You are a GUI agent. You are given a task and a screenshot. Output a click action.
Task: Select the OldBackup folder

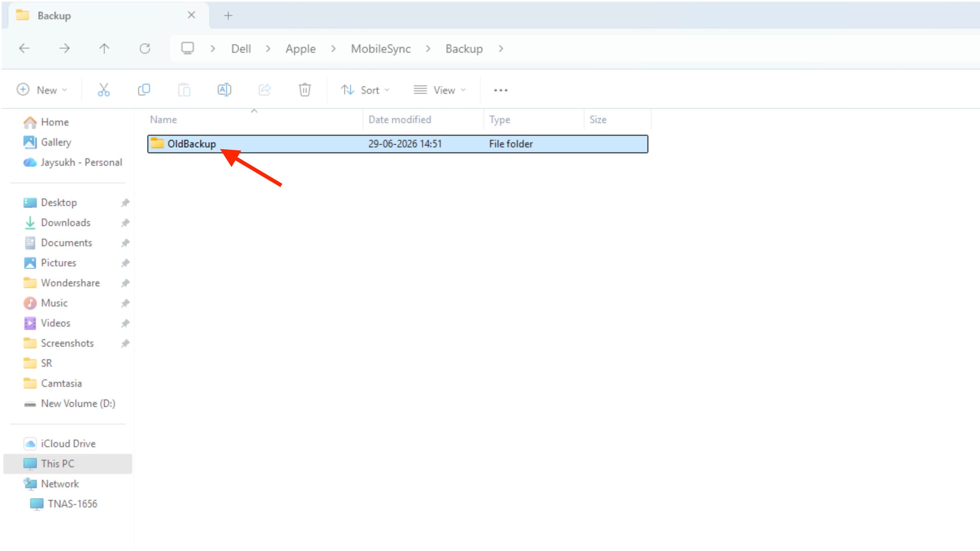398,144
